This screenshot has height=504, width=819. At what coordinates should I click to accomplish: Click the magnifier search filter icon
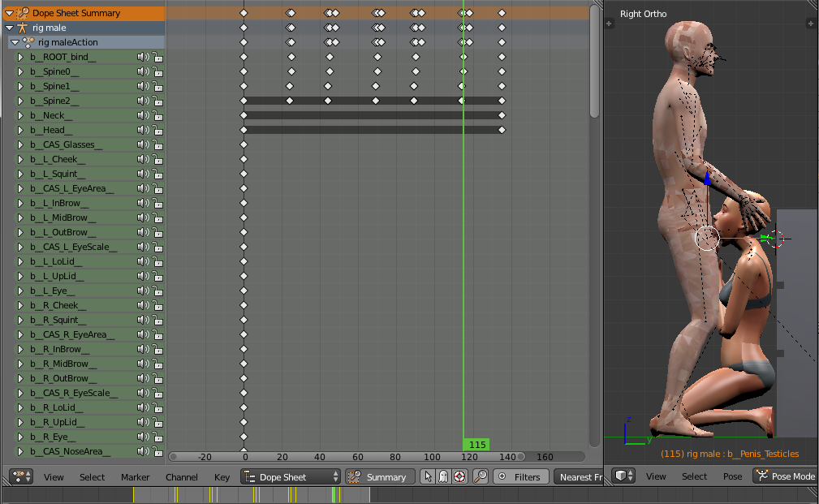[480, 476]
